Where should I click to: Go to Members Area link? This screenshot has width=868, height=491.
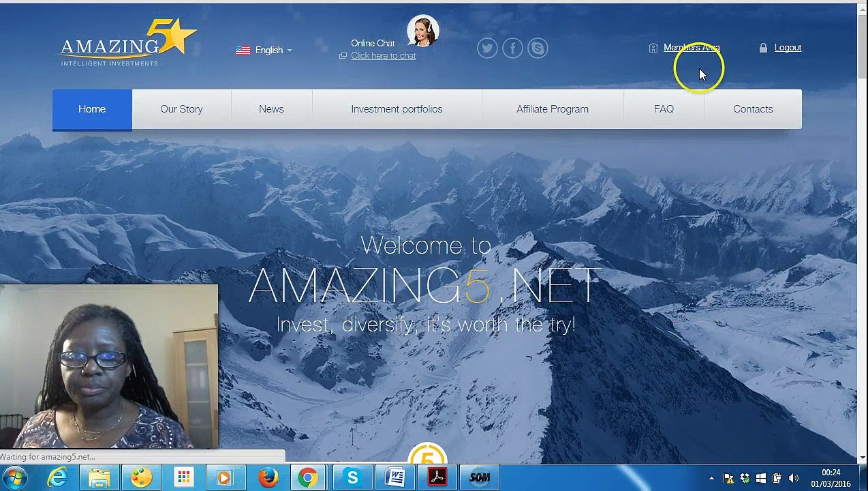click(692, 48)
